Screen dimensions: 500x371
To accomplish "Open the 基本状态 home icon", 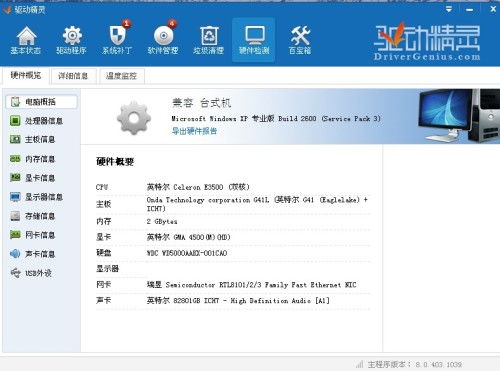I will [x=26, y=41].
